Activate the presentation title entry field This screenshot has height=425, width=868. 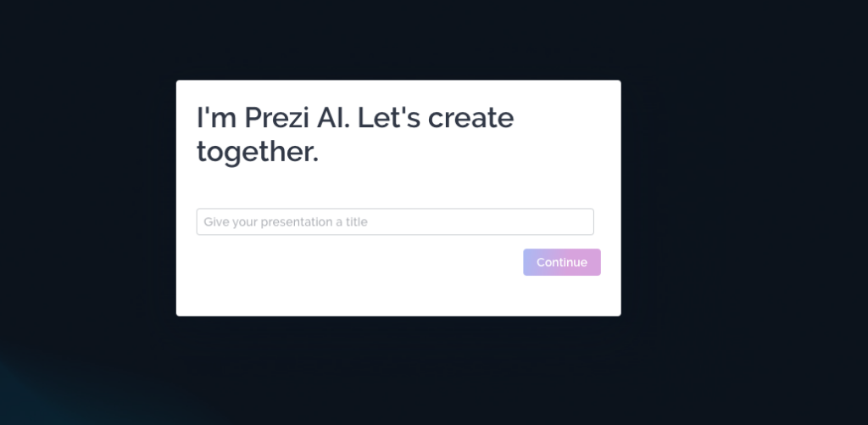[395, 221]
